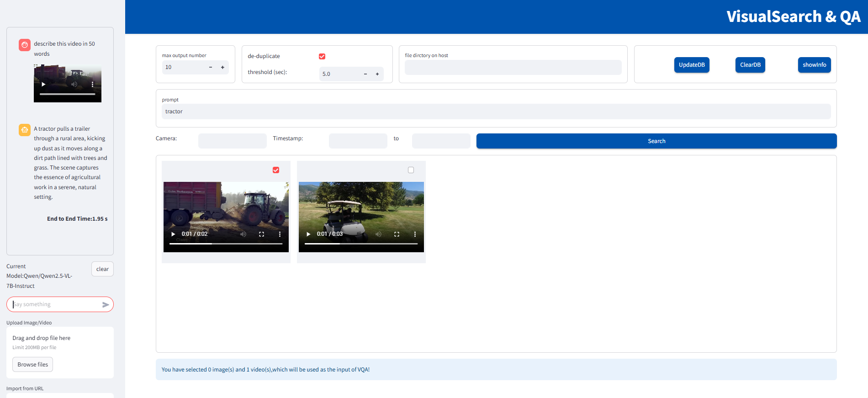This screenshot has height=398, width=868.
Task: Play the video in the chat message
Action: pyautogui.click(x=44, y=85)
